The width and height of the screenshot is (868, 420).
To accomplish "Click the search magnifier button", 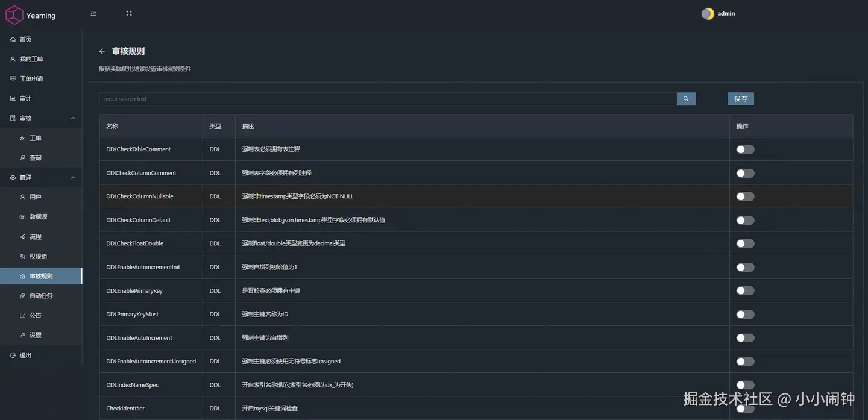I will click(x=686, y=99).
